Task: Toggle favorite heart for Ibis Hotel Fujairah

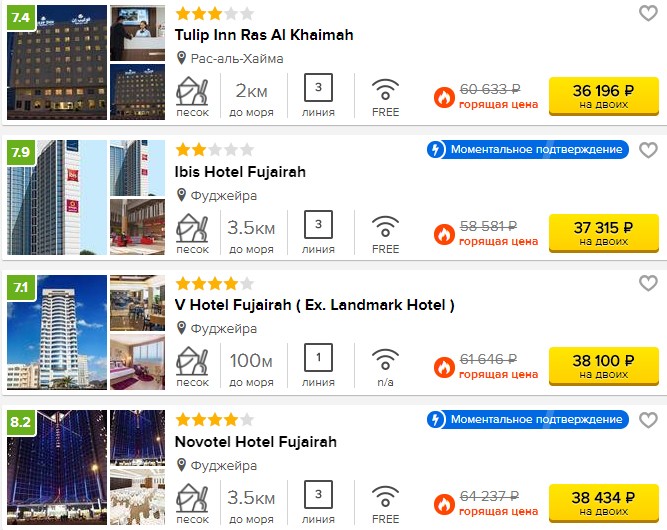Action: point(648,150)
